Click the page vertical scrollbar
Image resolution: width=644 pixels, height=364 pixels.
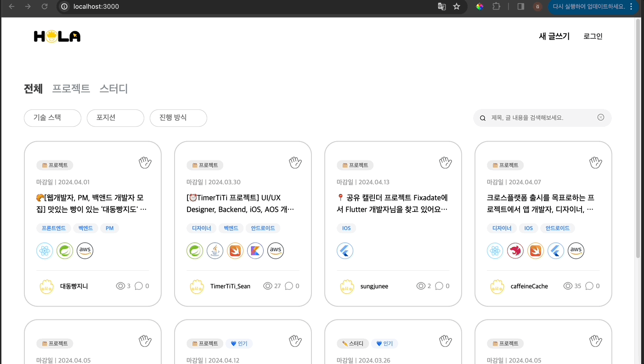click(x=638, y=138)
